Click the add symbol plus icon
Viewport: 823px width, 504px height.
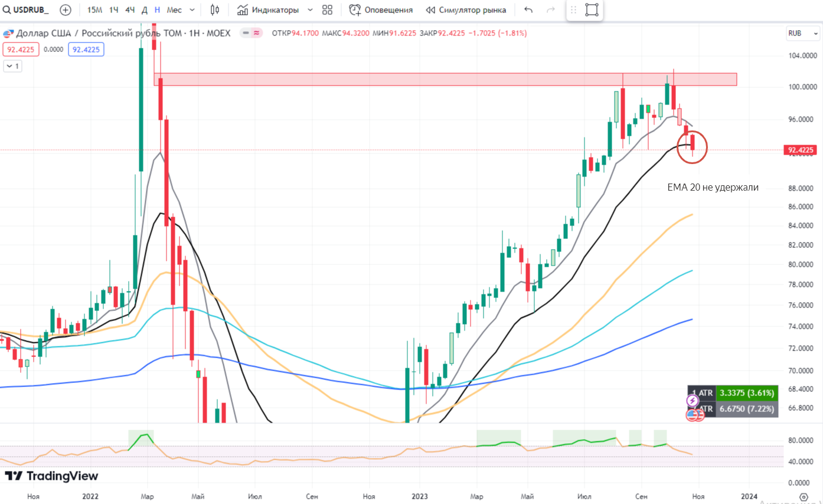(x=65, y=10)
